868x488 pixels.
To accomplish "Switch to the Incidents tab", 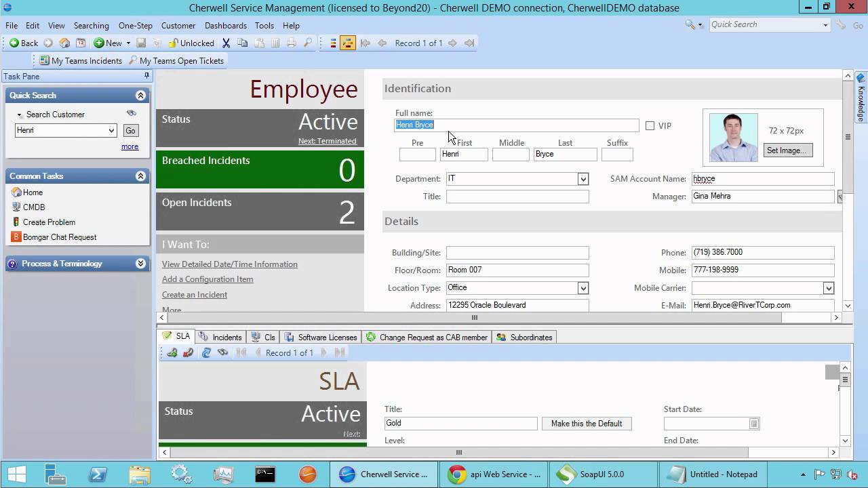I will [221, 337].
